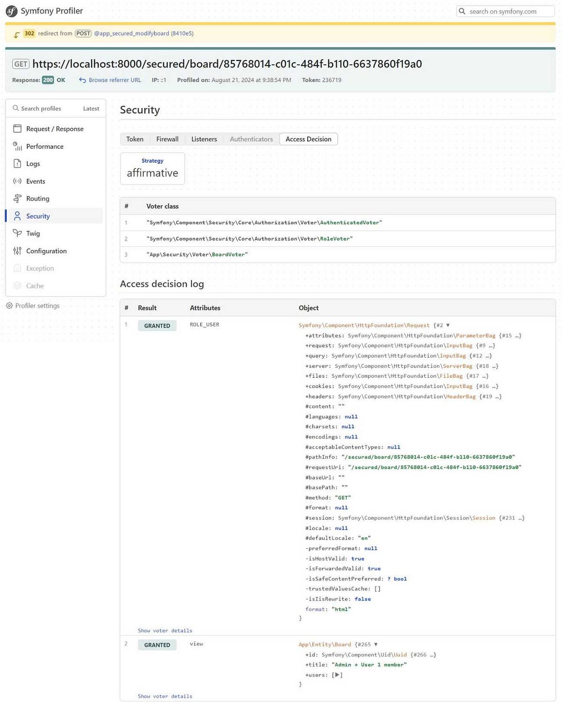
Task: Open the Listeners tab
Action: pos(204,139)
